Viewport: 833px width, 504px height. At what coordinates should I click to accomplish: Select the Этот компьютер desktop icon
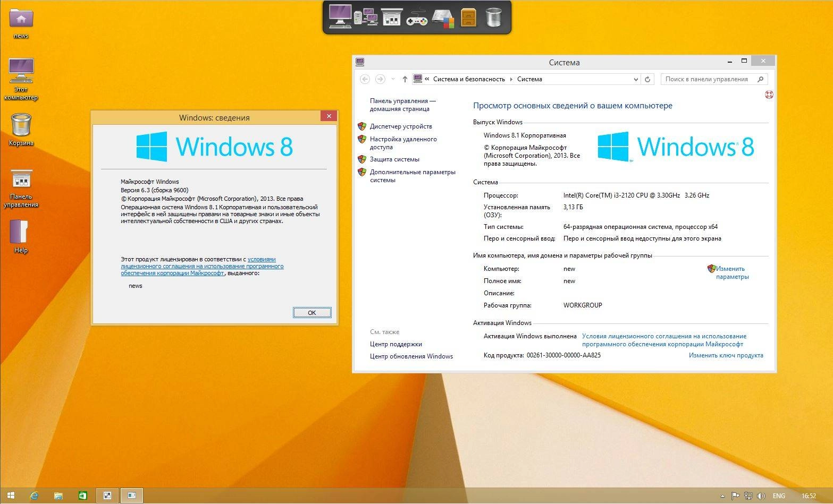click(x=21, y=79)
